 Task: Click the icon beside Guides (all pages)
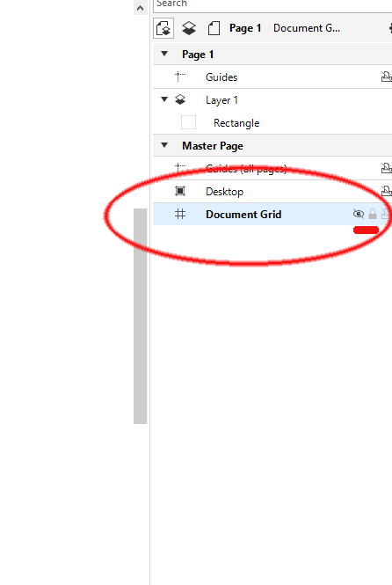point(180,168)
